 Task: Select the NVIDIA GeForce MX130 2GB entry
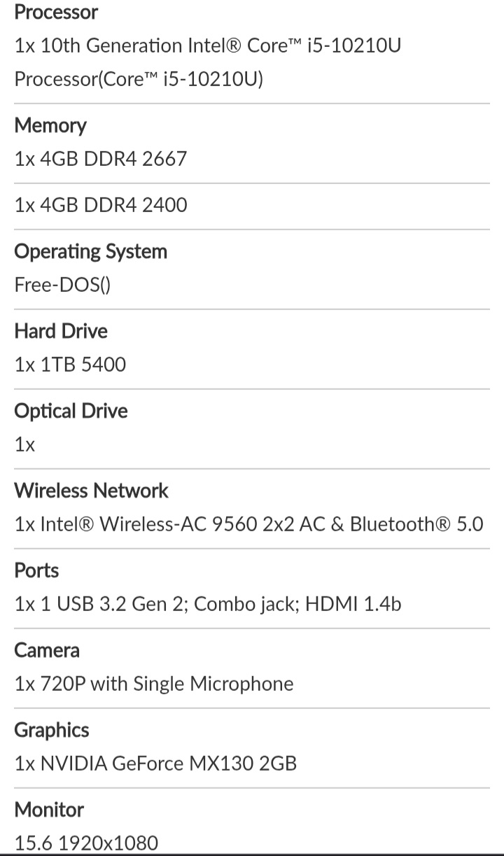click(155, 764)
